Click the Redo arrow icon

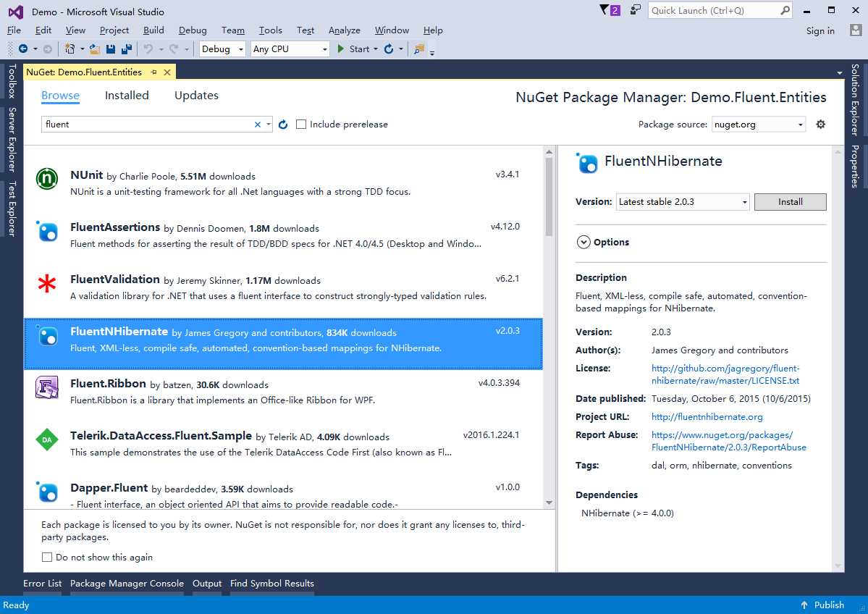pos(174,49)
